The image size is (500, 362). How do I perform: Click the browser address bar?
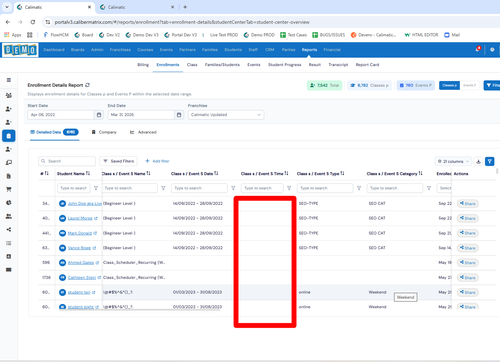(182, 22)
